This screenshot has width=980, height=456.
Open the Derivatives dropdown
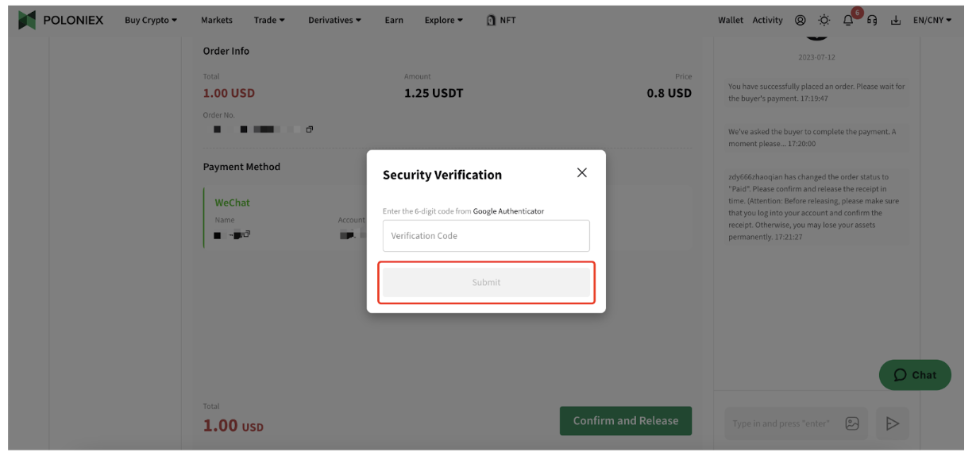334,20
